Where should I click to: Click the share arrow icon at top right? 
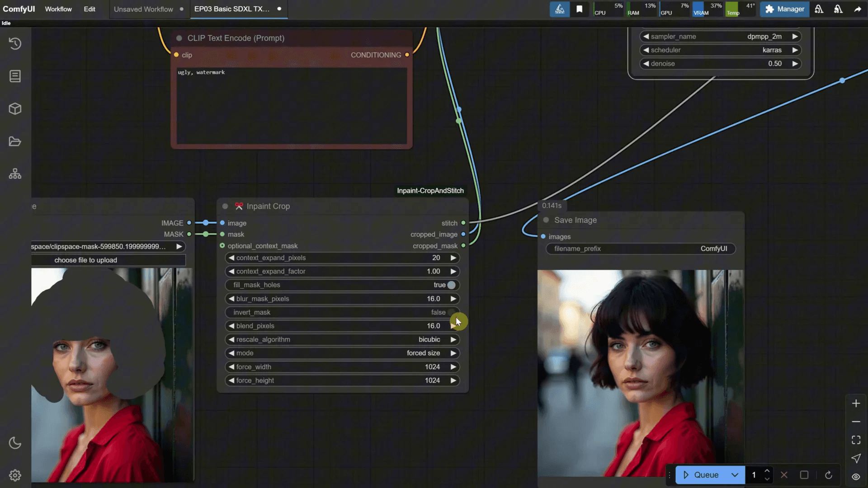(858, 9)
